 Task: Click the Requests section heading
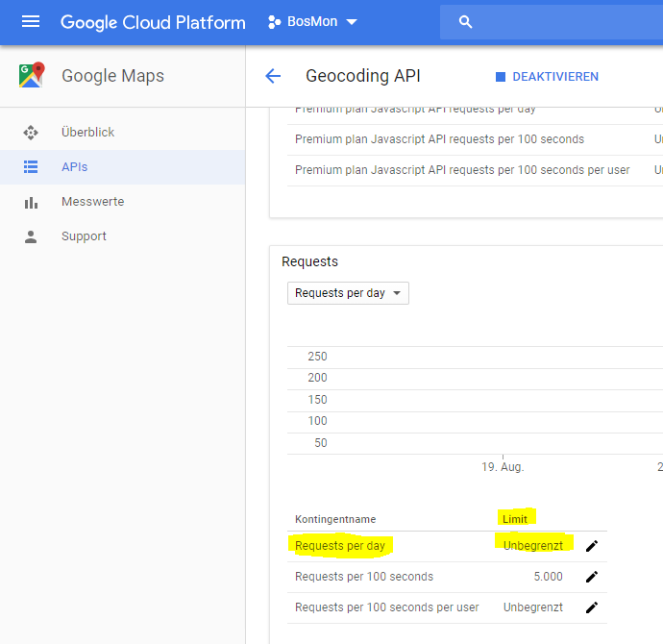[309, 261]
